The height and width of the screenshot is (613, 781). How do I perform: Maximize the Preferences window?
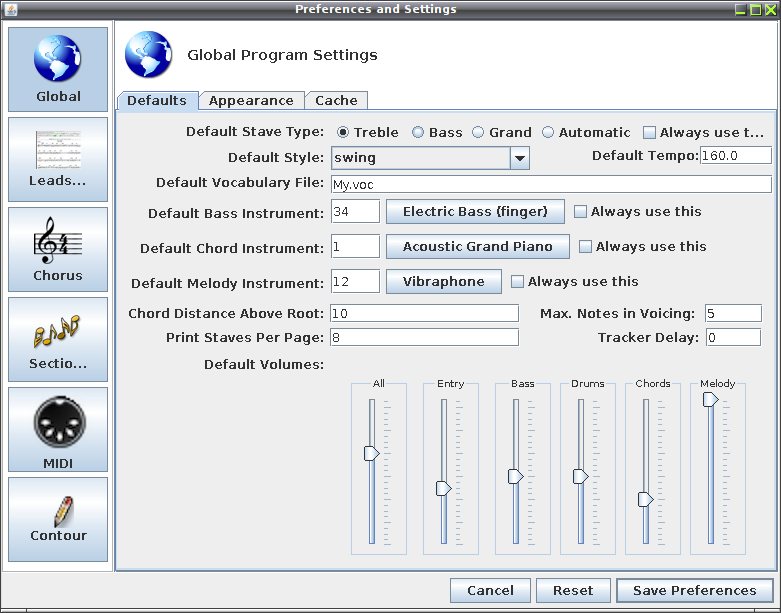click(755, 9)
